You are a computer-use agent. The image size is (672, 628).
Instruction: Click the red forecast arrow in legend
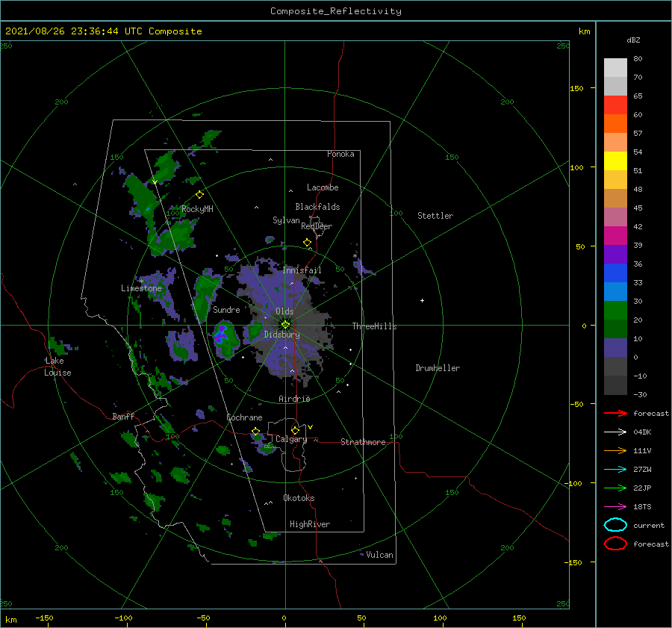coord(615,413)
